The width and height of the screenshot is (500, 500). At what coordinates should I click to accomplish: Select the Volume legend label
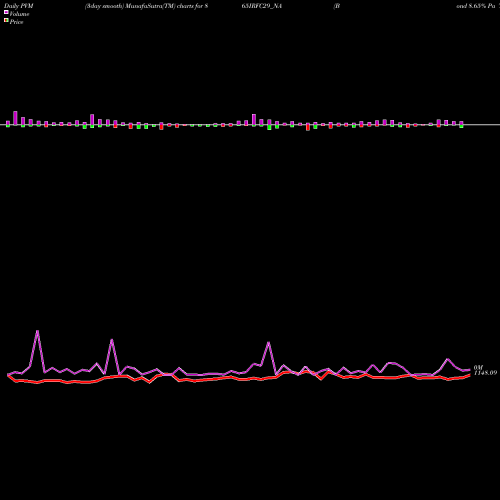pos(19,14)
